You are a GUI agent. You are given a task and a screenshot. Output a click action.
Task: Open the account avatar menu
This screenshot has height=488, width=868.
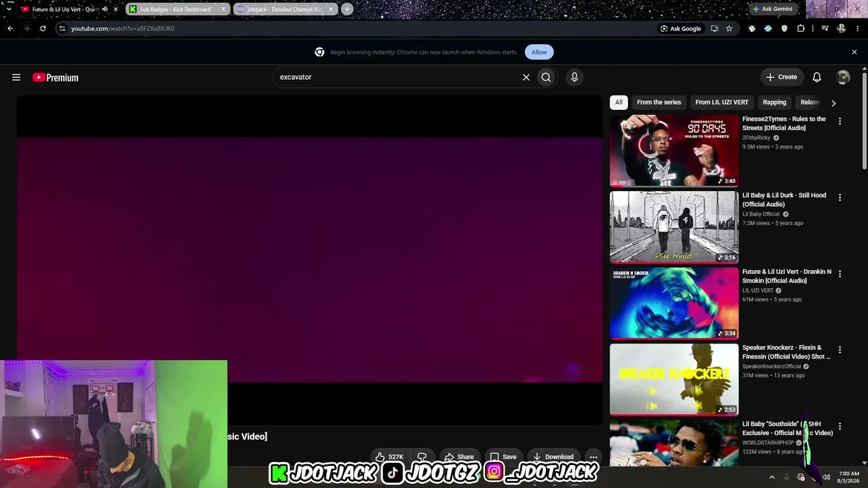pos(843,77)
